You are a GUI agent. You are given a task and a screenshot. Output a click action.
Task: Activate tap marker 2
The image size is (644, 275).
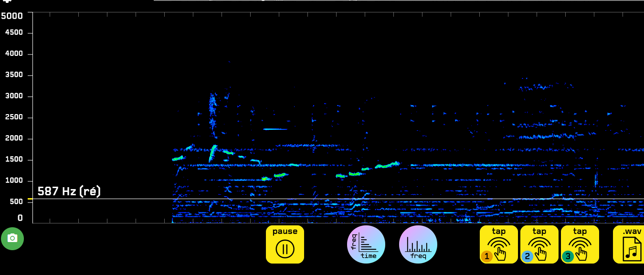point(539,244)
